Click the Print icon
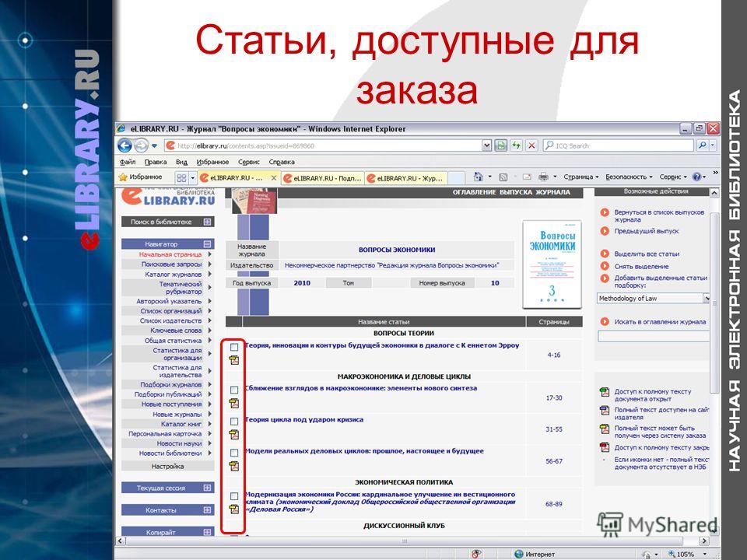Screen dimensions: 747x560 click(543, 177)
